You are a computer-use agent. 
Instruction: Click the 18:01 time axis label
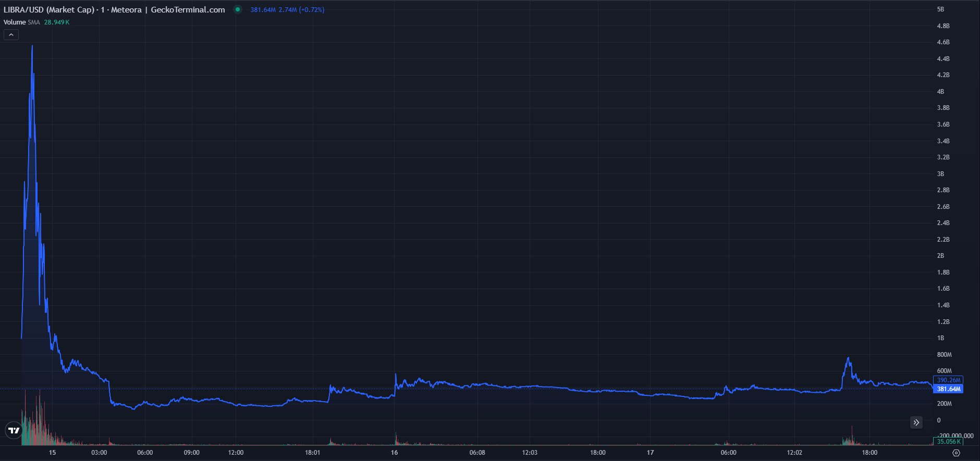pos(313,453)
